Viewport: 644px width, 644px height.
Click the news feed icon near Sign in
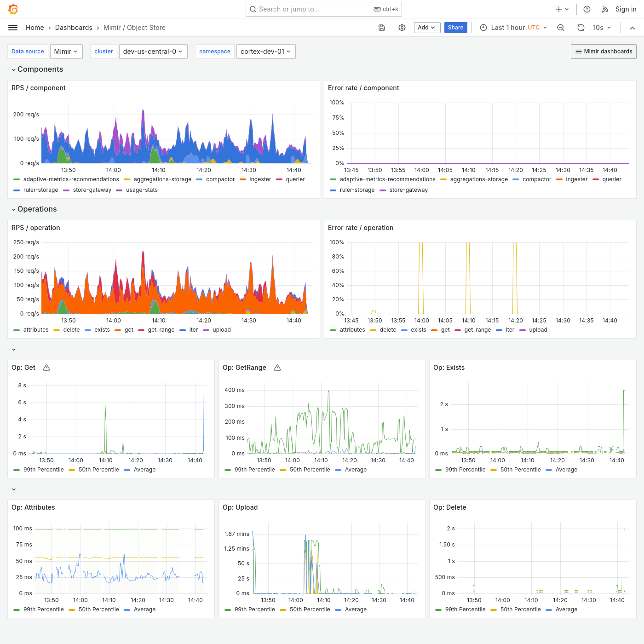coord(604,9)
